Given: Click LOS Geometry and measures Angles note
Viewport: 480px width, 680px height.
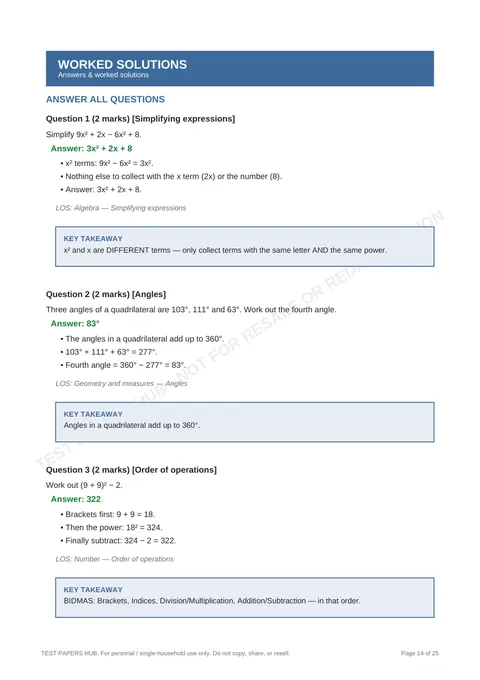Looking at the screenshot, I should (x=121, y=383).
